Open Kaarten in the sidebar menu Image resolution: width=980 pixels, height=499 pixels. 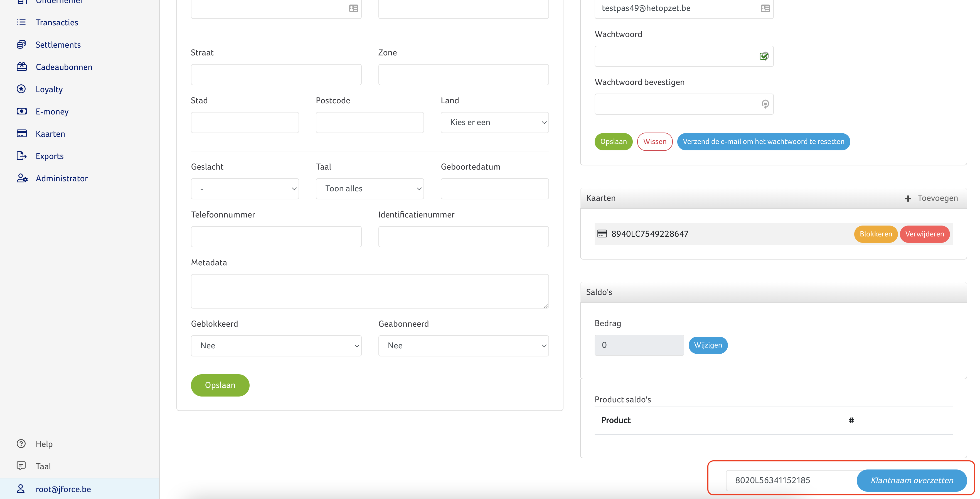(50, 134)
